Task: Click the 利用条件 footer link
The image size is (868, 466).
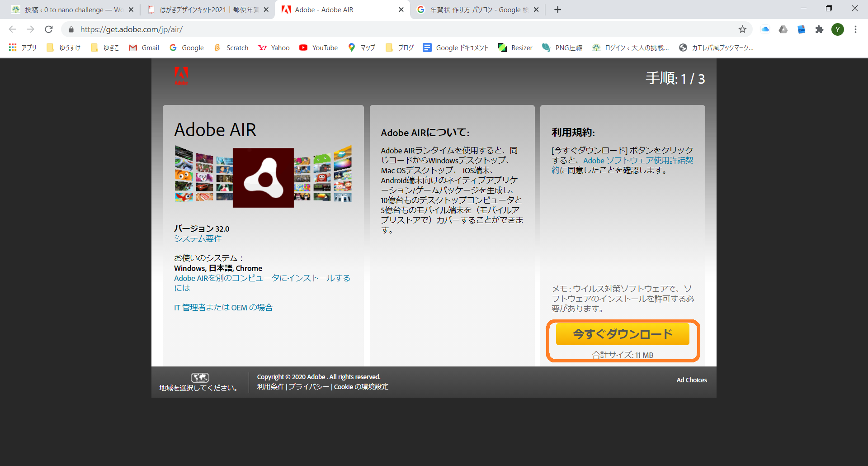Action: point(270,387)
